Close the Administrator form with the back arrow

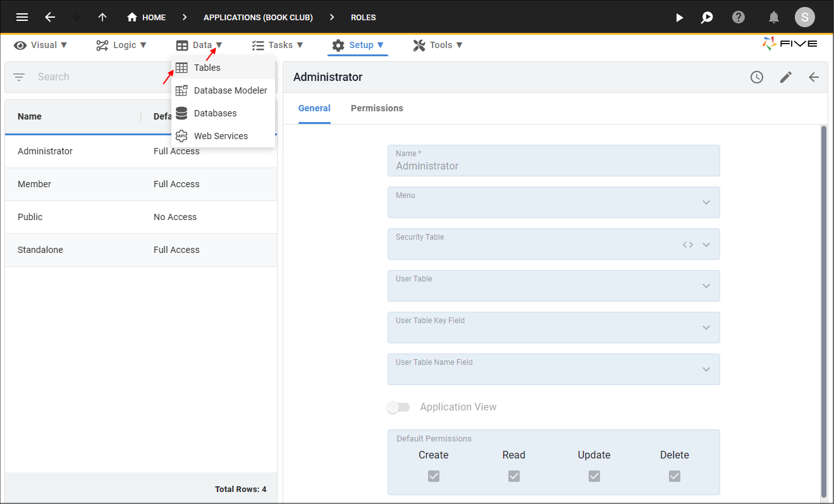(x=814, y=77)
